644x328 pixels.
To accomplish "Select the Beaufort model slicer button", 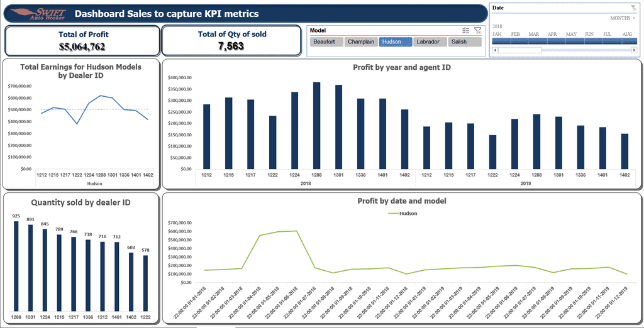I will [x=326, y=42].
